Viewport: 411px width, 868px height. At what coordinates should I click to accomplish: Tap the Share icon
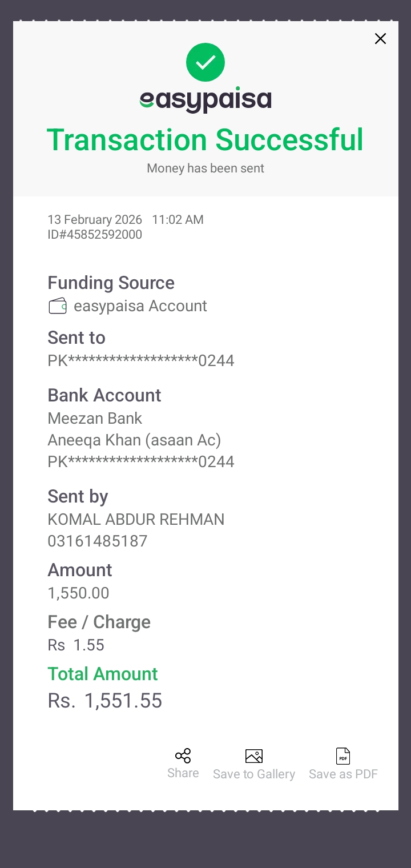coord(183,756)
